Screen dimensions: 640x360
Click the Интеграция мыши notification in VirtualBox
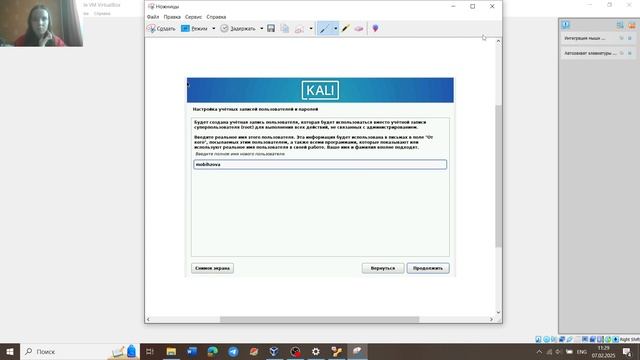pyautogui.click(x=598, y=38)
